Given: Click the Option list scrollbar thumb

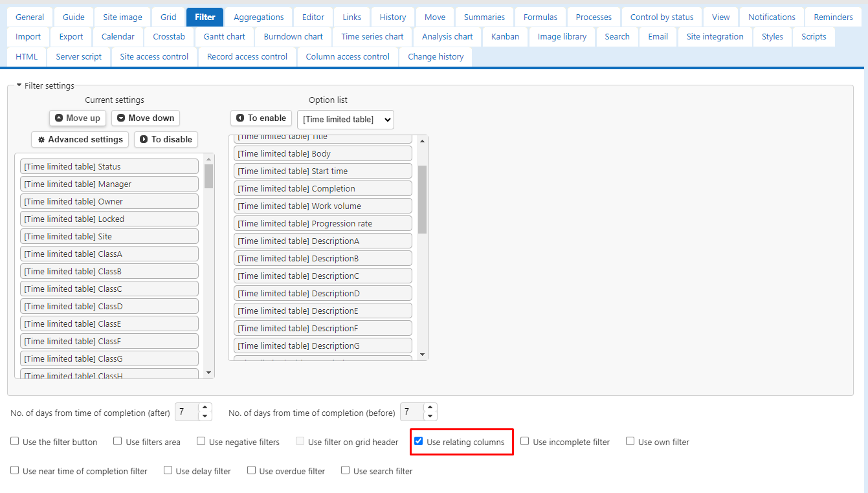Looking at the screenshot, I should point(423,199).
